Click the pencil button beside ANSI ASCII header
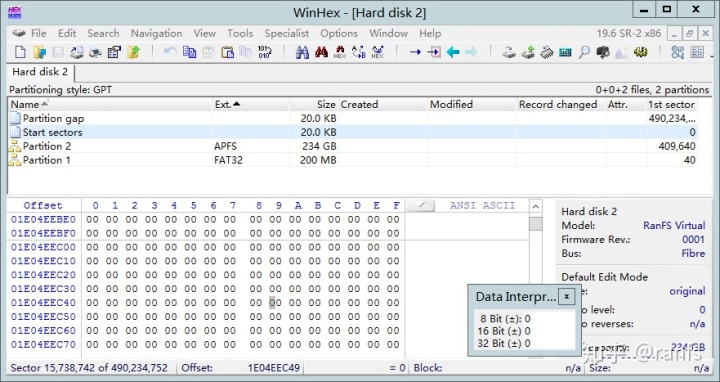This screenshot has width=720, height=382. tap(420, 205)
